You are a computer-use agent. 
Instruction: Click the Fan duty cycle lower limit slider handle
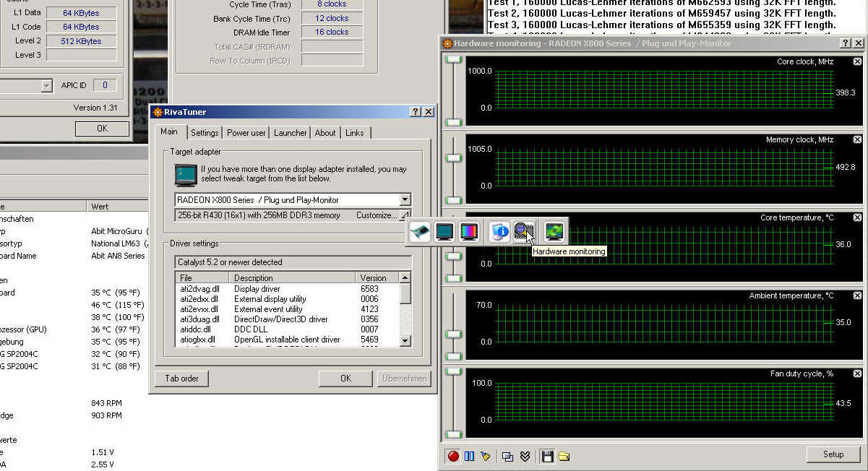[453, 434]
